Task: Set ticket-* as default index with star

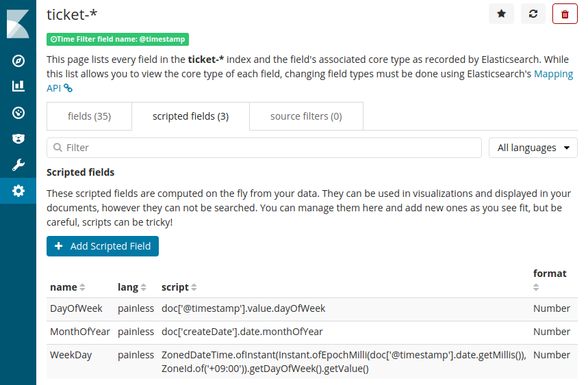Action: click(x=501, y=14)
